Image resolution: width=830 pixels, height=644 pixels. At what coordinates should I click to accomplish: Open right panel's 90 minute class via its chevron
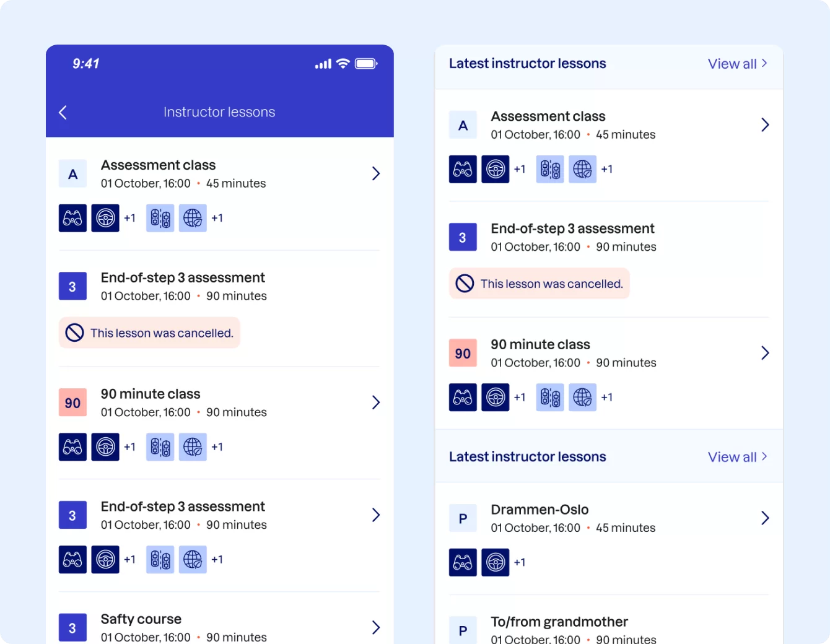(x=765, y=353)
